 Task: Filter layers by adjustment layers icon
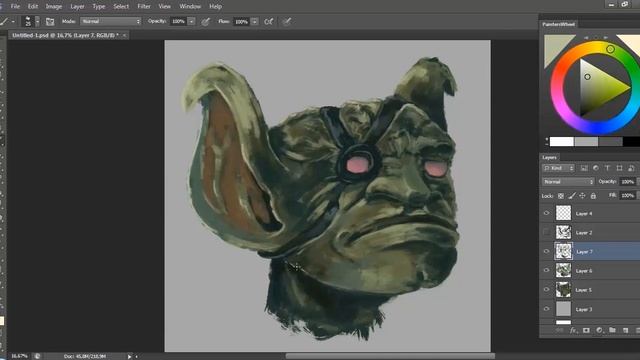click(x=596, y=168)
